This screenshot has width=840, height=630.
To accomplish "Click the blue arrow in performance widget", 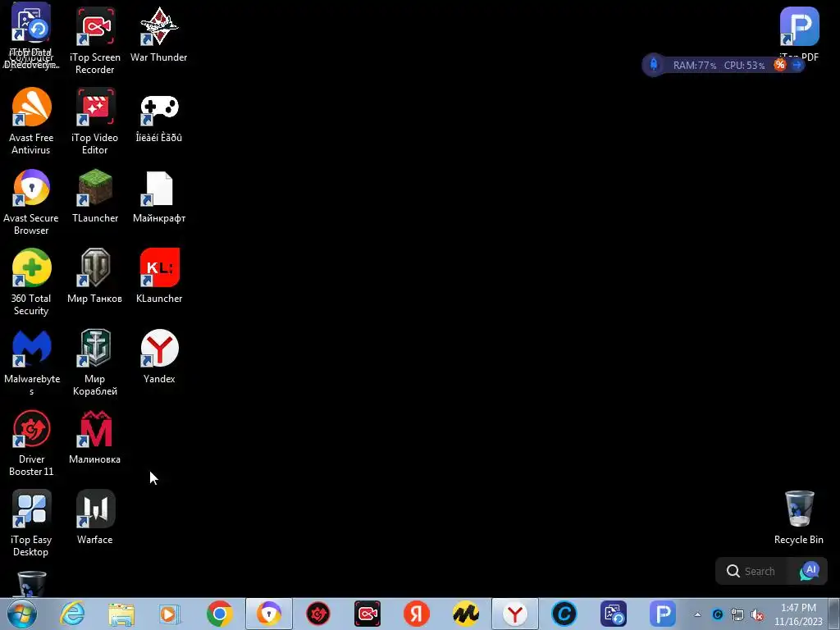I will coord(797,65).
